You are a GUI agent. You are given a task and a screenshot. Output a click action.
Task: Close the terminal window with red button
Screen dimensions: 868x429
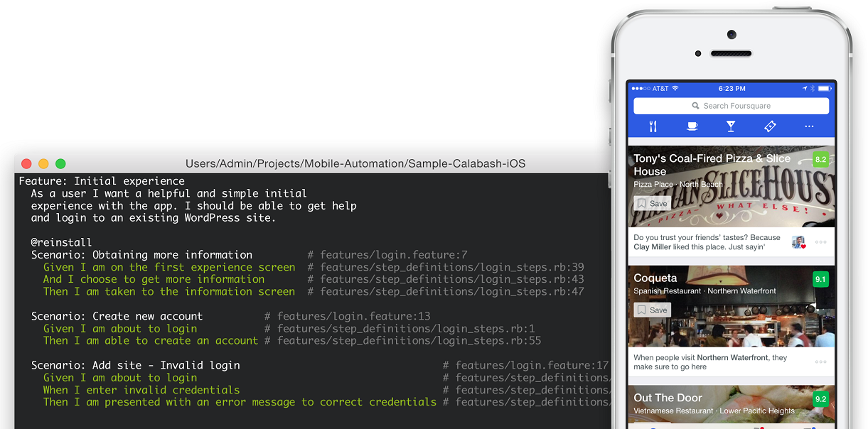tap(27, 163)
